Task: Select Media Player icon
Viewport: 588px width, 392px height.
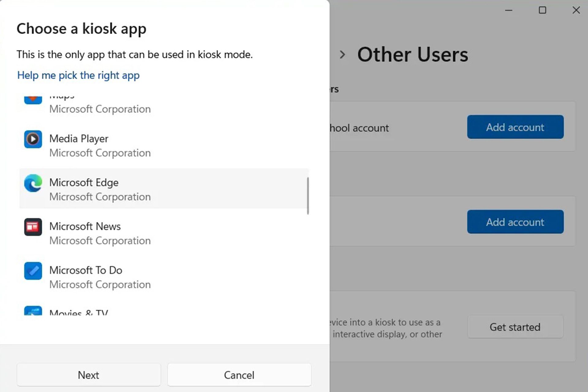Action: coord(33,139)
